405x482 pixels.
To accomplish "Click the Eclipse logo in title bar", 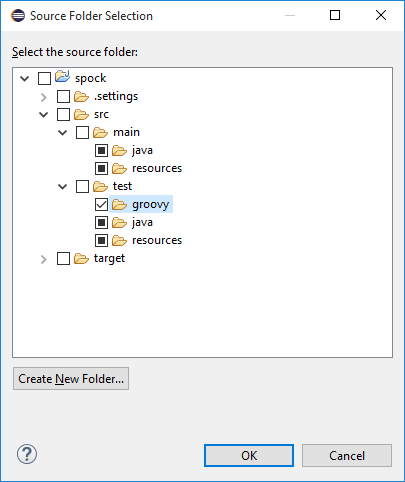I will pyautogui.click(x=18, y=16).
